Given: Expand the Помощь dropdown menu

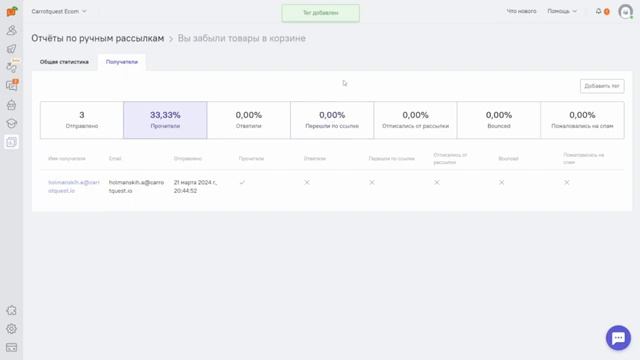Looking at the screenshot, I should coord(562,11).
